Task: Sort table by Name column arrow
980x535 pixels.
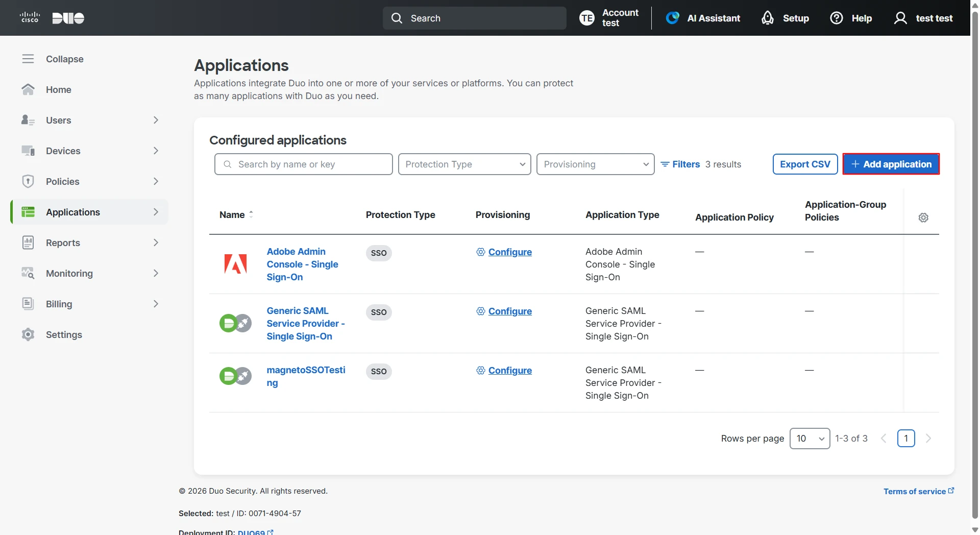Action: pyautogui.click(x=251, y=215)
